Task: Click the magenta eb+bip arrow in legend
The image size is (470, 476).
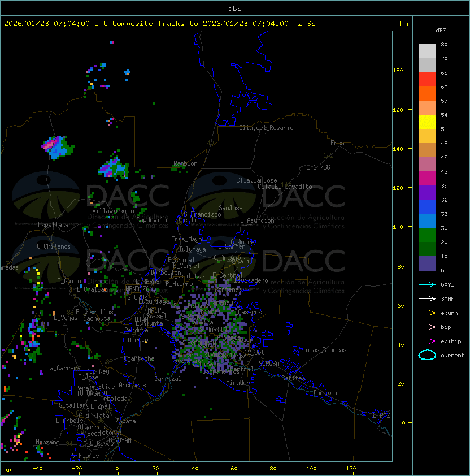Action: click(x=427, y=341)
